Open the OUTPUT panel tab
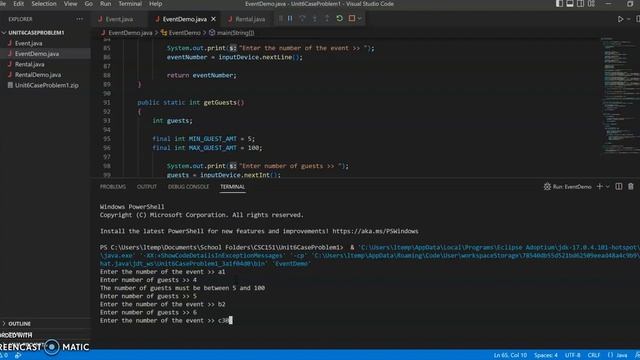The height and width of the screenshot is (360, 640). coord(147,187)
